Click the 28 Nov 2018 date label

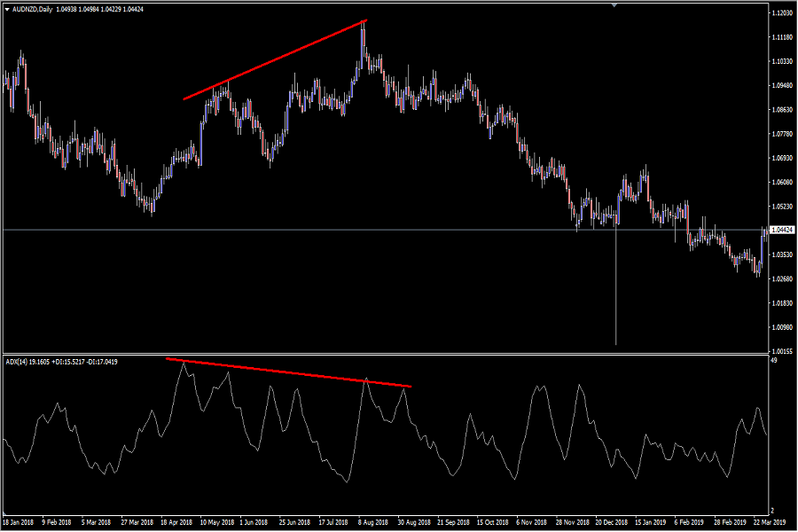coord(573,522)
